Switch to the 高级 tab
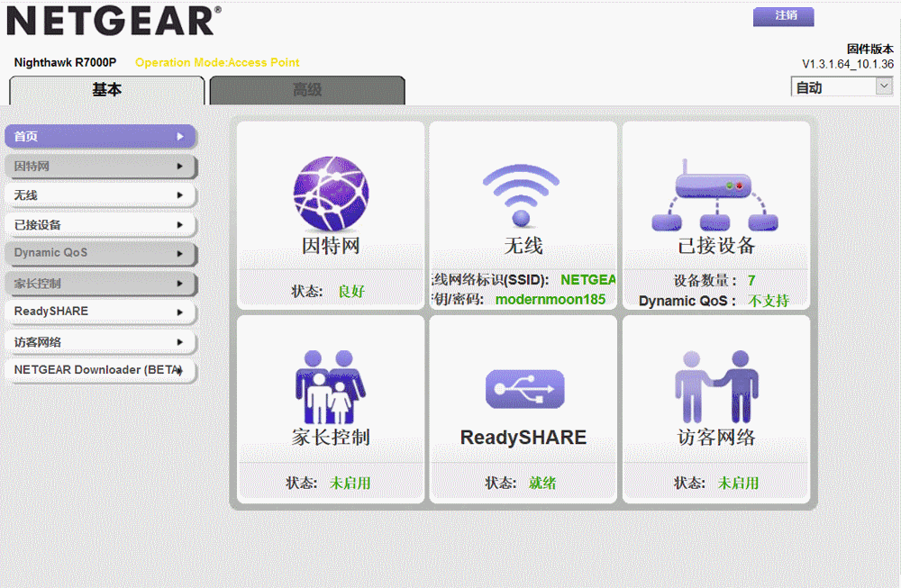Image resolution: width=901 pixels, height=588 pixels. [x=307, y=90]
